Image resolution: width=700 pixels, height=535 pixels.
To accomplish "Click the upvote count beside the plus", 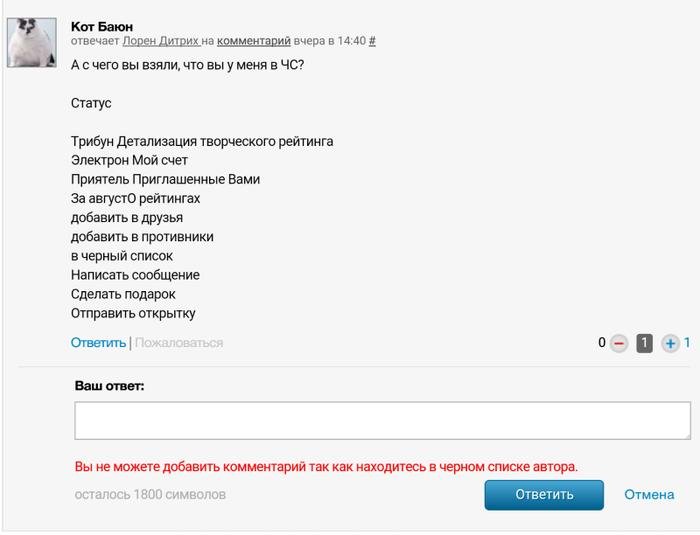I will click(x=687, y=343).
